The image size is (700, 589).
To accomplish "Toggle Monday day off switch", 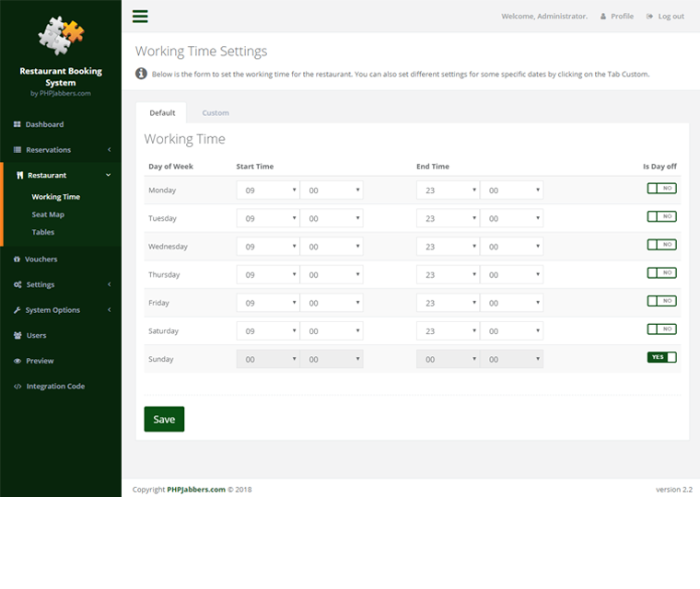I will [x=661, y=189].
